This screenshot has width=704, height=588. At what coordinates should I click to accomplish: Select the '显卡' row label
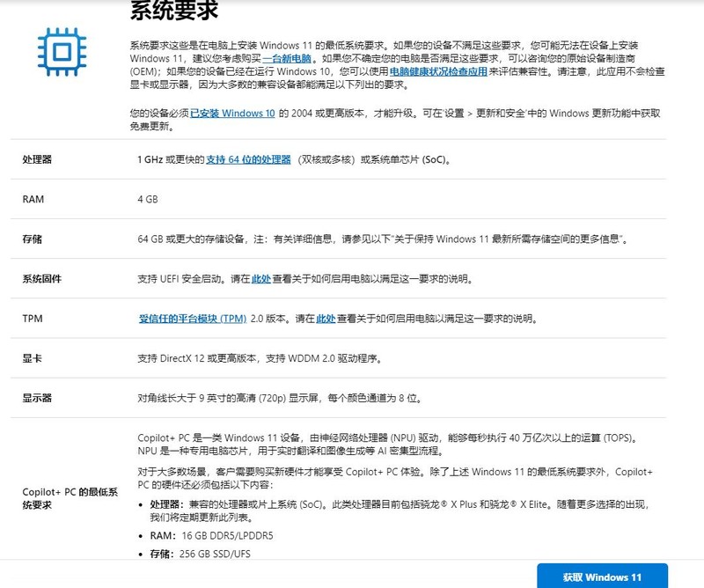click(x=33, y=358)
